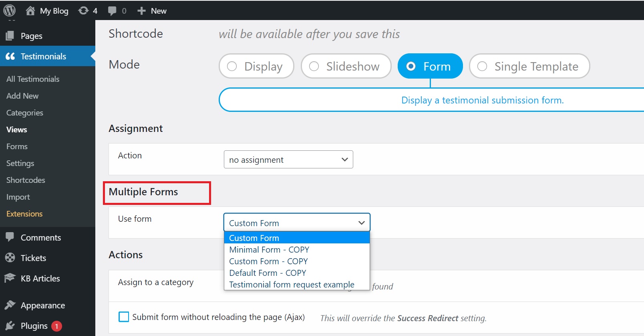
Task: Open Forms submenu item
Action: [x=17, y=146]
